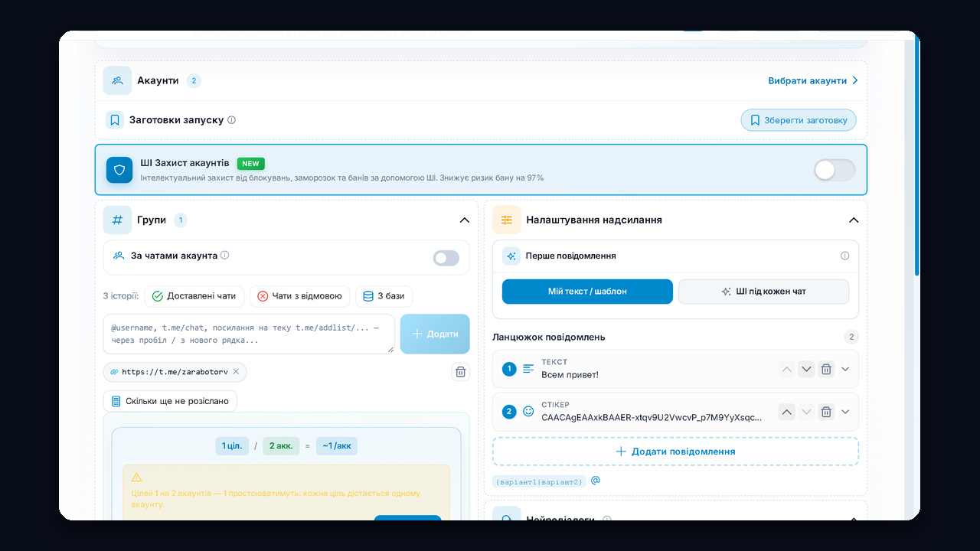
Task: Click the Зберегти заготовку button
Action: 799,120
